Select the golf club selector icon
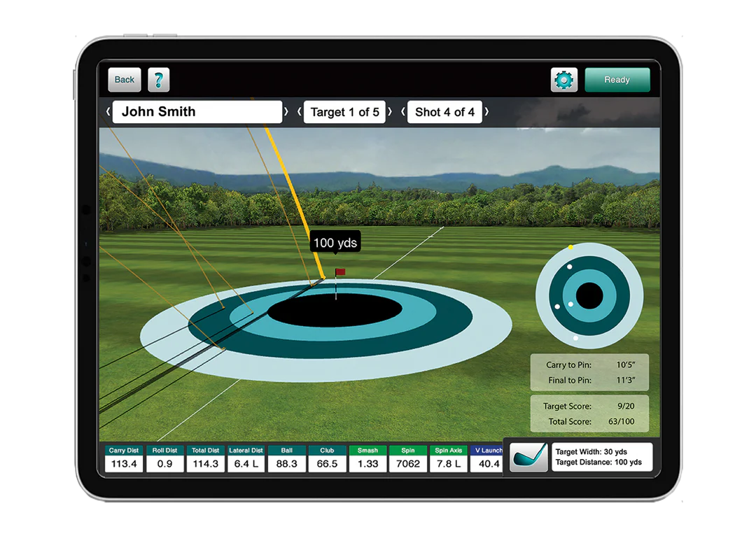The height and width of the screenshot is (536, 756). (x=529, y=458)
